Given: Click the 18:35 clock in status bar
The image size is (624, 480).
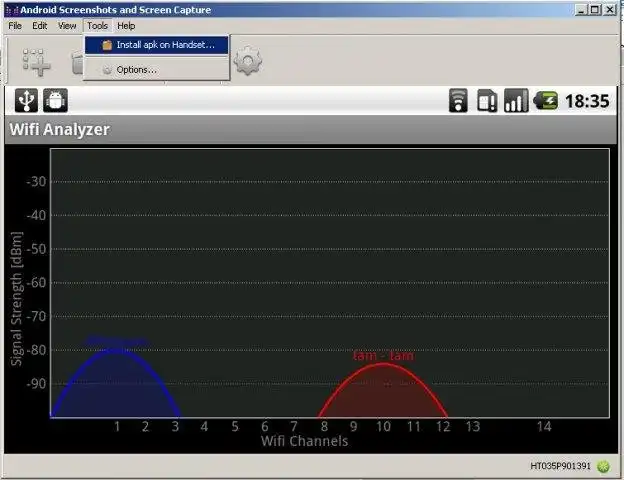Looking at the screenshot, I should (x=587, y=101).
